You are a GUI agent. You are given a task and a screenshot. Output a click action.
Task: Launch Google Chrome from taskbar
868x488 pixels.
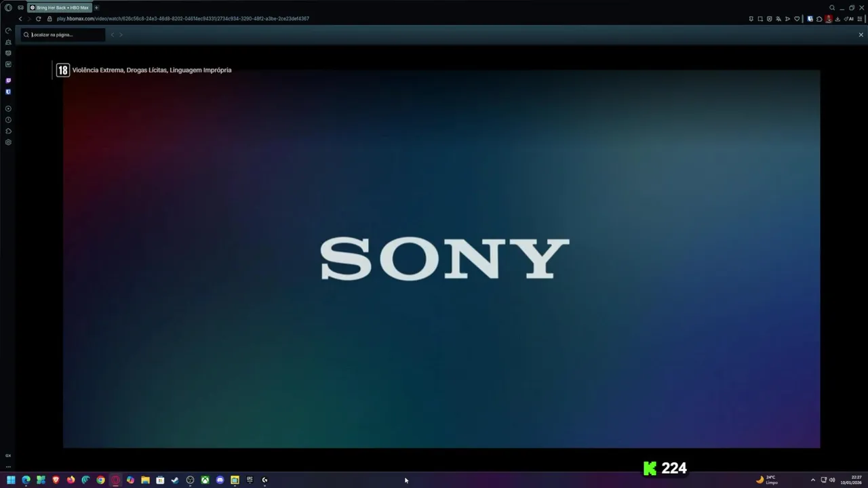[x=100, y=480]
